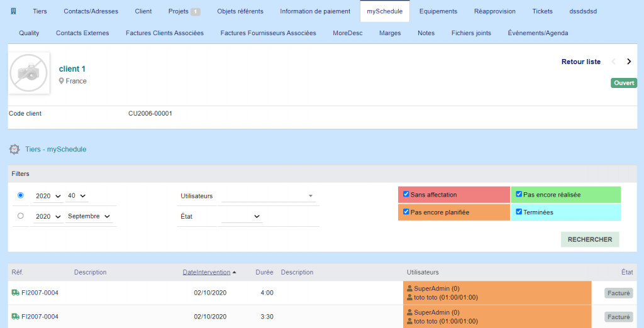
Task: Open the week number 40 dropdown
Action: coord(77,196)
